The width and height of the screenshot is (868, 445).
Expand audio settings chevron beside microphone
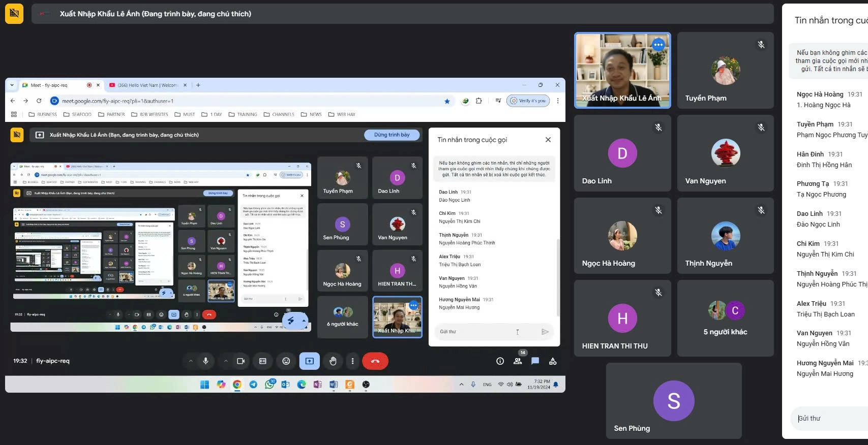pos(191,361)
